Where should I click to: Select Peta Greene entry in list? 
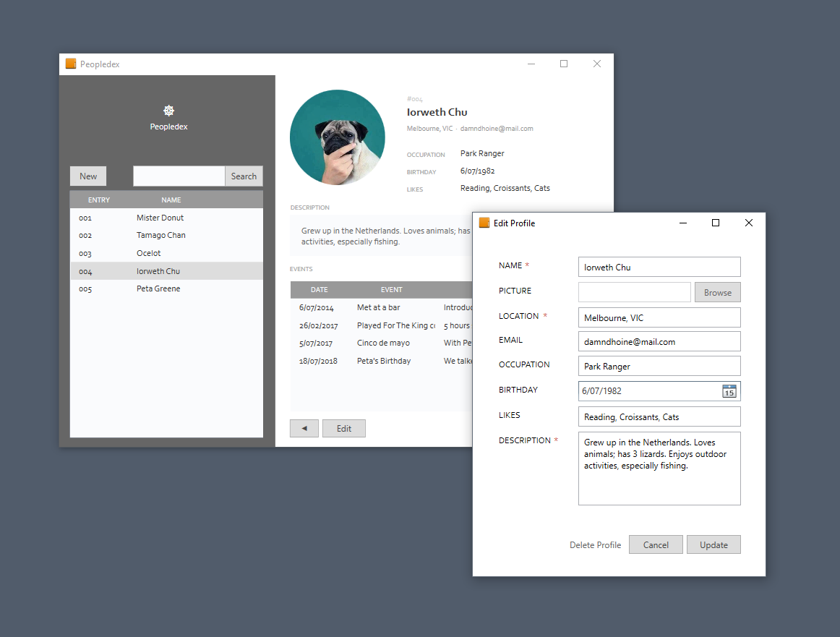158,289
